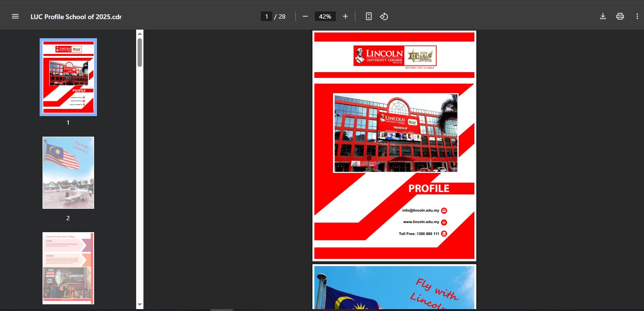Click the PROFILE heading on the cover page
This screenshot has height=311, width=644.
(429, 188)
